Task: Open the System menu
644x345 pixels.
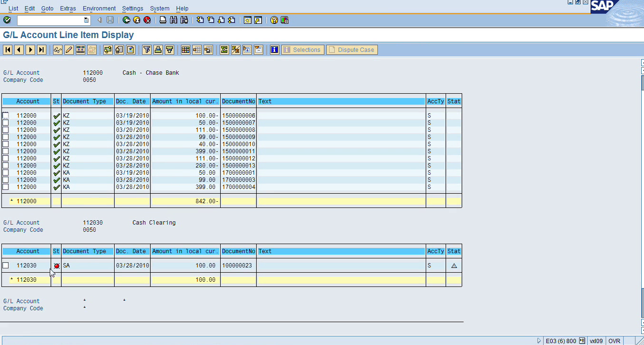Action: tap(159, 9)
